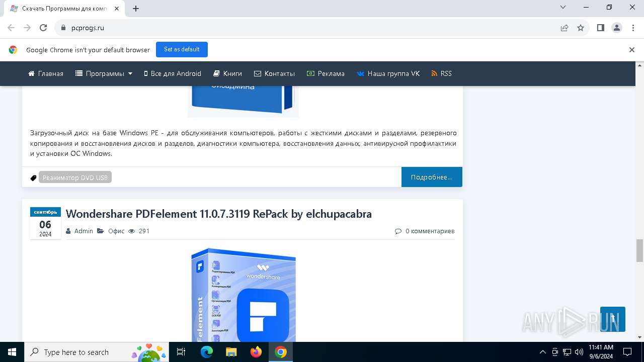This screenshot has width=644, height=362.
Task: Click the Chrome taskbar icon
Action: point(281,352)
